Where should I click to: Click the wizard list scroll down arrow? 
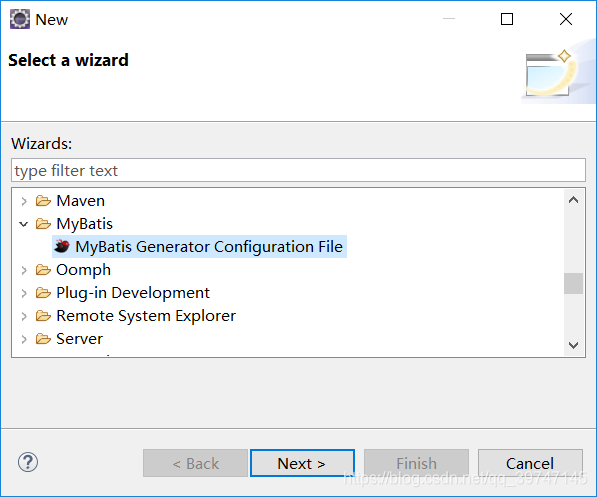click(x=573, y=345)
